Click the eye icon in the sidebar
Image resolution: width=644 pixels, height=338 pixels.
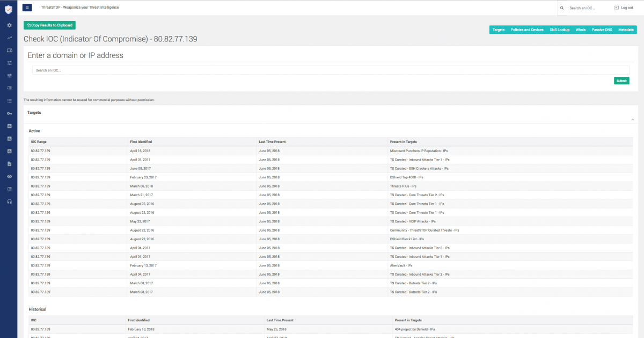(9, 176)
